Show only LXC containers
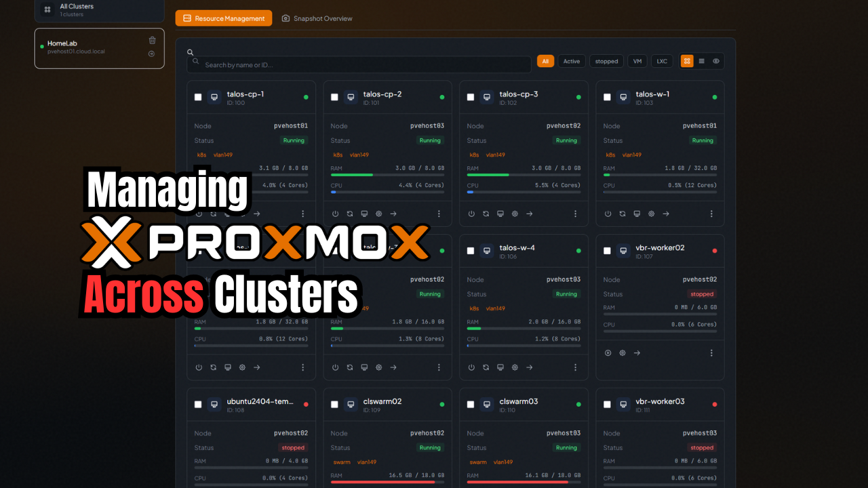This screenshot has height=488, width=868. (661, 61)
